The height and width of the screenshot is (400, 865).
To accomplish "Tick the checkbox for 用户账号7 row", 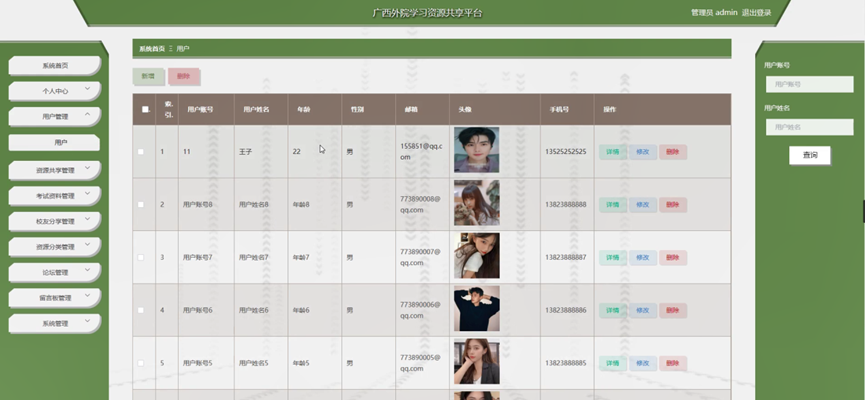I will point(141,257).
